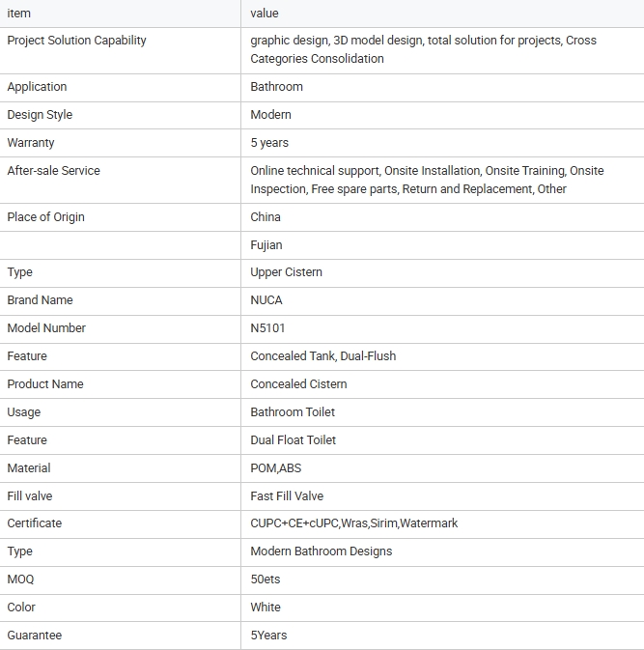Click the '5 years' warranty value
The image size is (644, 650).
[x=269, y=143]
